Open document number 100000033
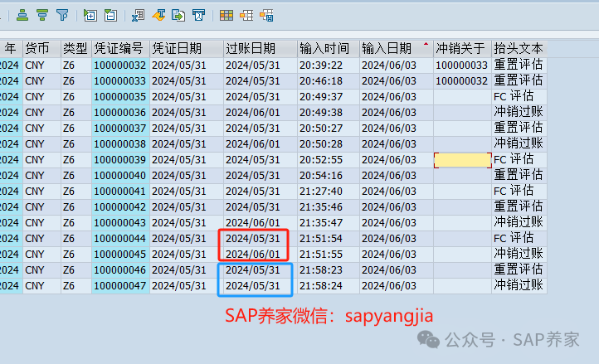The height and width of the screenshot is (364, 599). (x=120, y=81)
